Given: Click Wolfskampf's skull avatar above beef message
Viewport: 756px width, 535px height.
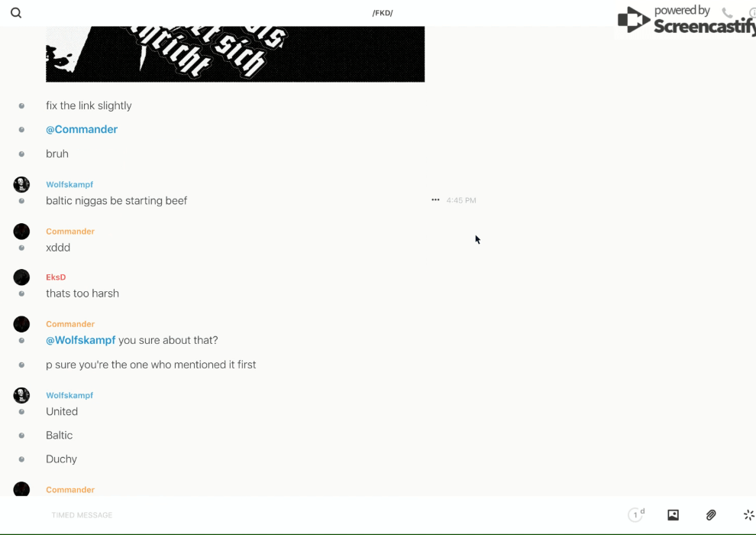Looking at the screenshot, I should [21, 184].
